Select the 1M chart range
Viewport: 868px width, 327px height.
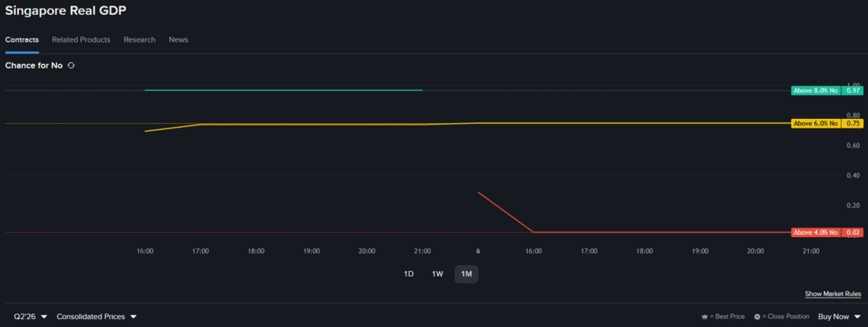(466, 274)
